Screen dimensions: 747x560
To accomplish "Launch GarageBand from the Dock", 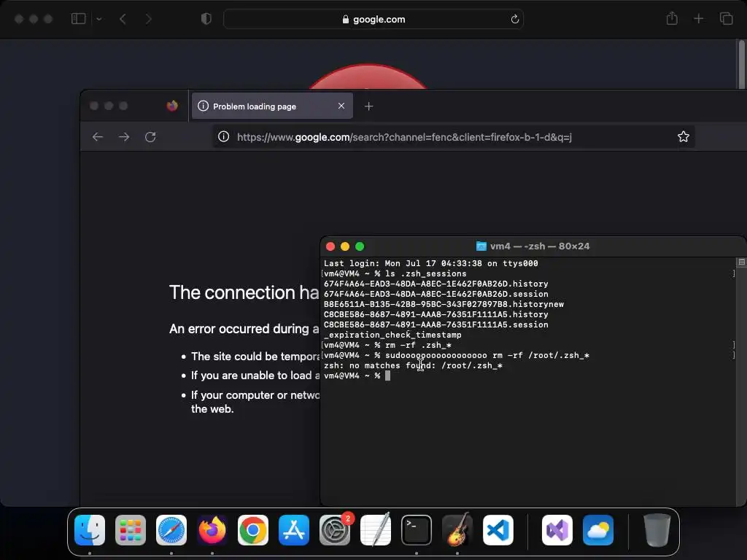I will (x=457, y=530).
